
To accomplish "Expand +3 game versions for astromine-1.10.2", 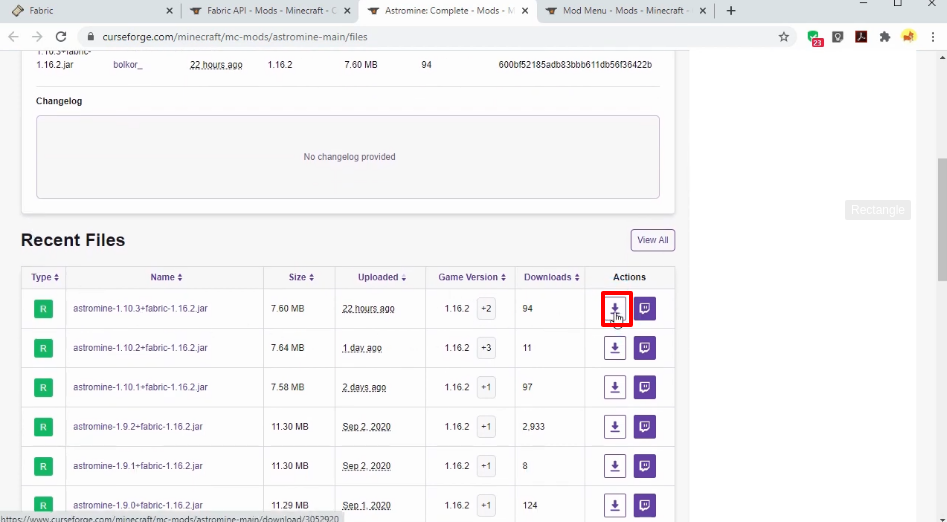I will [x=486, y=348].
